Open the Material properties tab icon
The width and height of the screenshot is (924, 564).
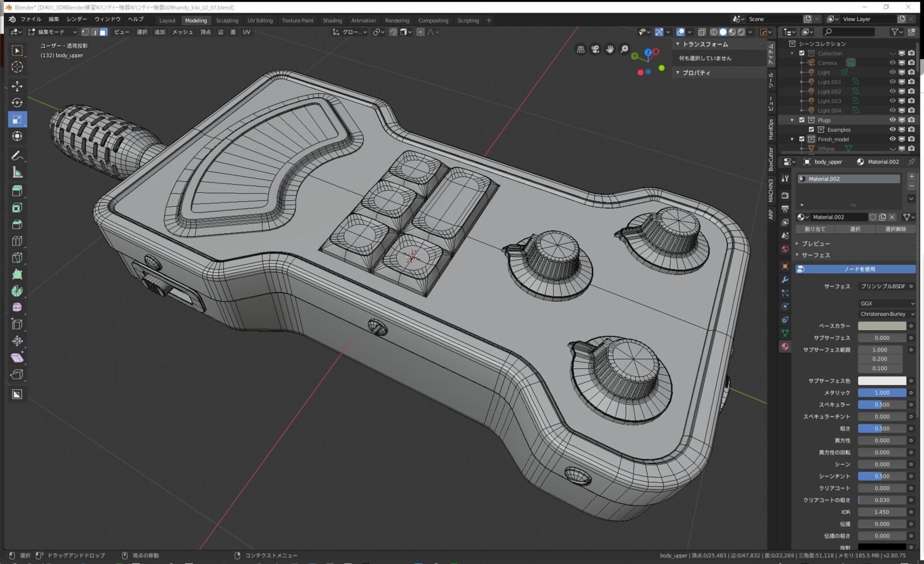point(785,346)
